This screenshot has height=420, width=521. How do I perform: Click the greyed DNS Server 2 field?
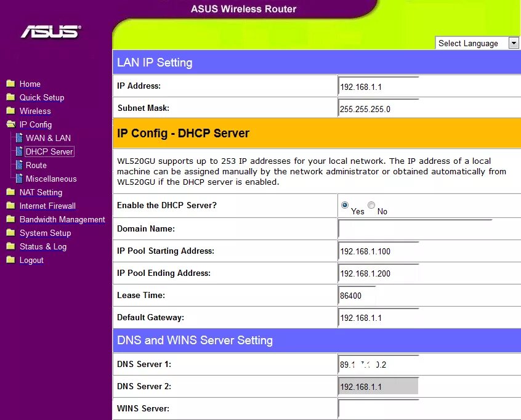pyautogui.click(x=378, y=387)
